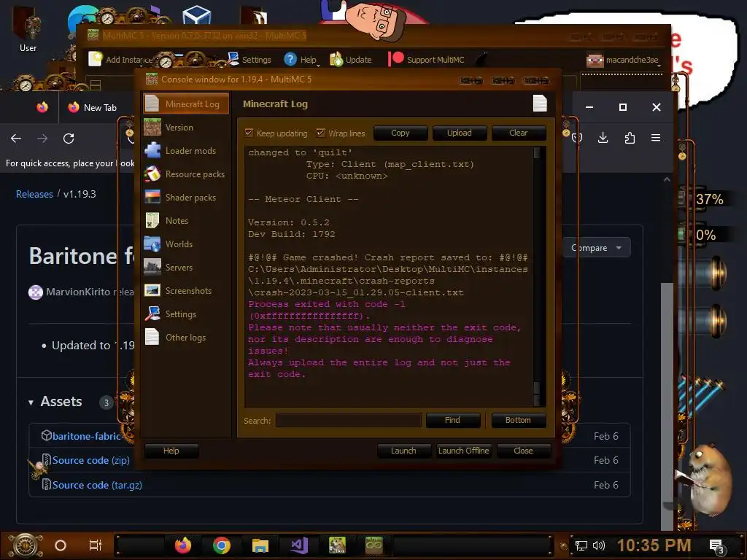Clear the Minecraft log

pyautogui.click(x=519, y=133)
